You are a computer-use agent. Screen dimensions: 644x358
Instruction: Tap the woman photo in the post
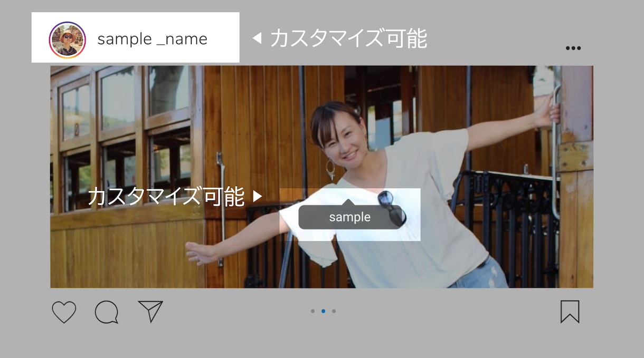(x=321, y=177)
